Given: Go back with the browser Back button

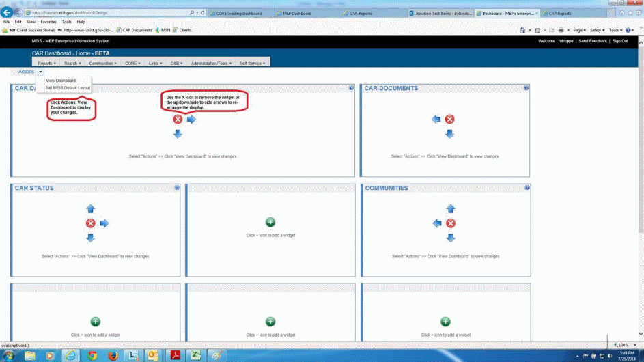Looking at the screenshot, I should tap(7, 12).
